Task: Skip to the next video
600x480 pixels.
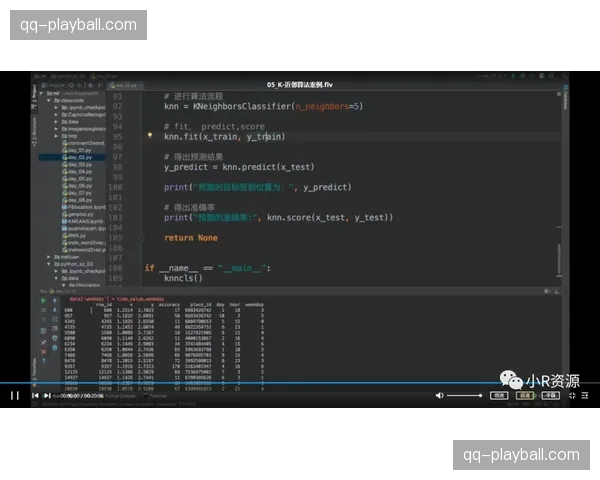Action: pos(35,395)
